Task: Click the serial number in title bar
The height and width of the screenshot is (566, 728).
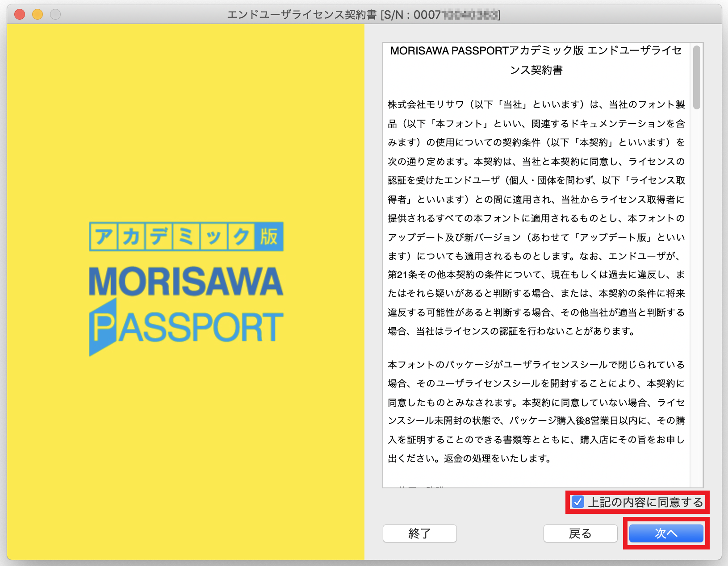Action: click(456, 15)
